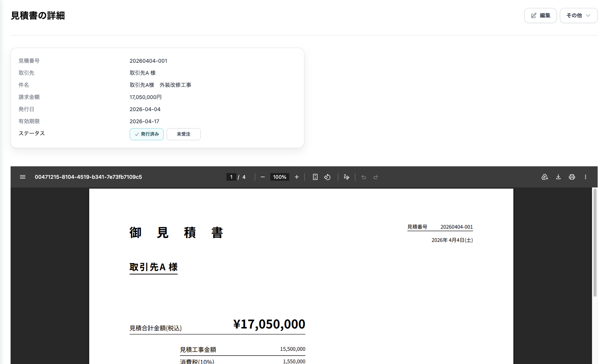
Task: Download the estimate PDF
Action: (558, 177)
